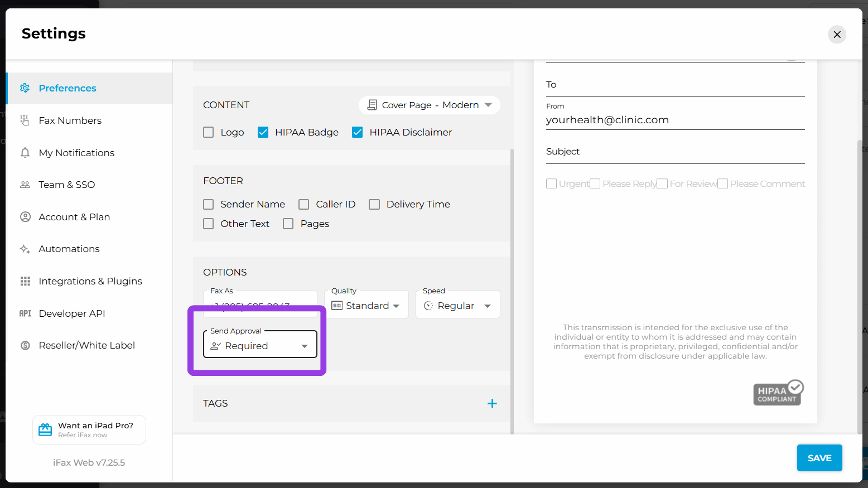Screen dimensions: 868x488
Task: Open Account & Plan settings
Action: (74, 217)
